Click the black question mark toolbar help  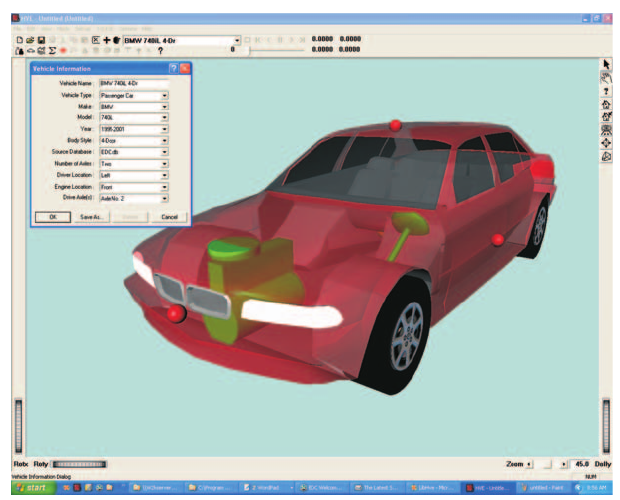[160, 51]
